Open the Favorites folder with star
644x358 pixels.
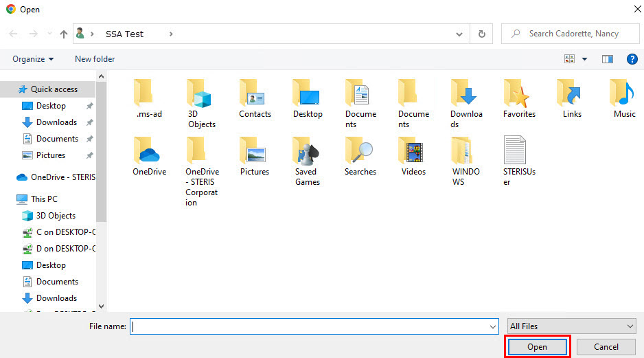point(519,99)
